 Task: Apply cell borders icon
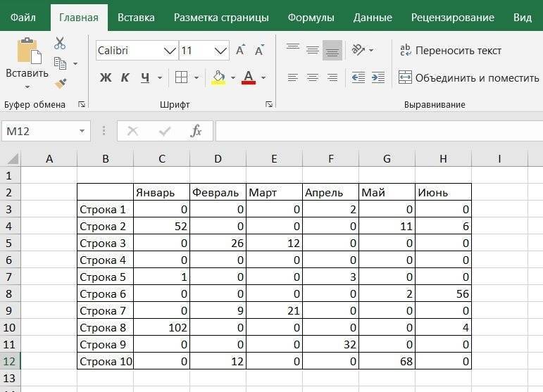point(181,77)
